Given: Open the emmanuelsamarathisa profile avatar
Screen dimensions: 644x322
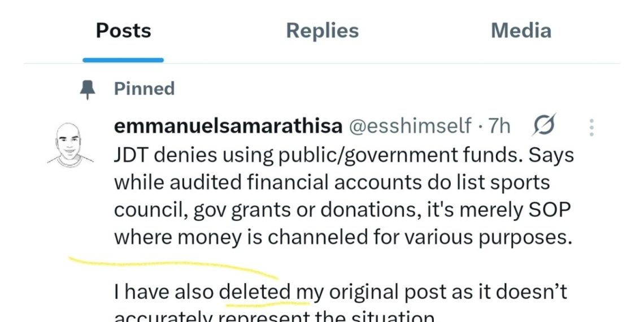Looking at the screenshot, I should coord(71,143).
